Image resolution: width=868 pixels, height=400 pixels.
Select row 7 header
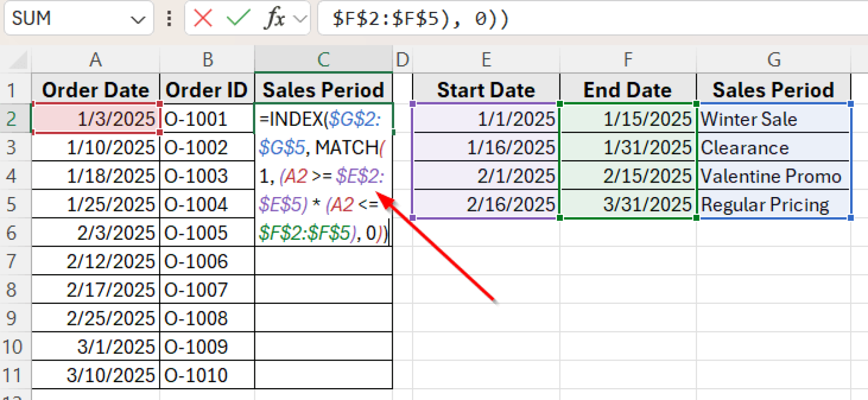click(x=12, y=261)
